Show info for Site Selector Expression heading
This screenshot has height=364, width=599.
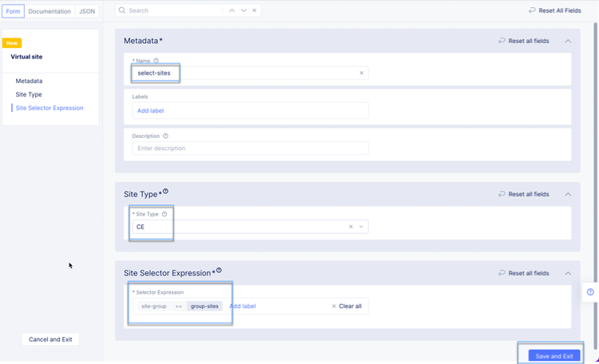(x=219, y=271)
